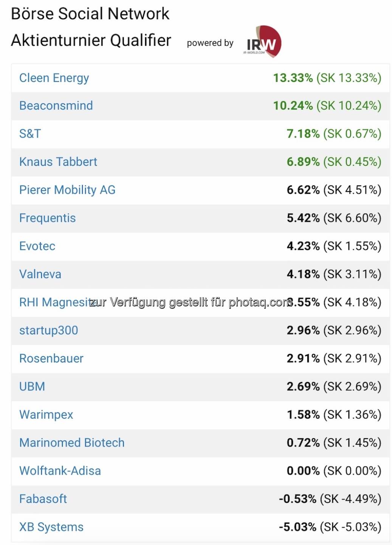Click the S&T stock link
The width and height of the screenshot is (392, 545).
(30, 134)
